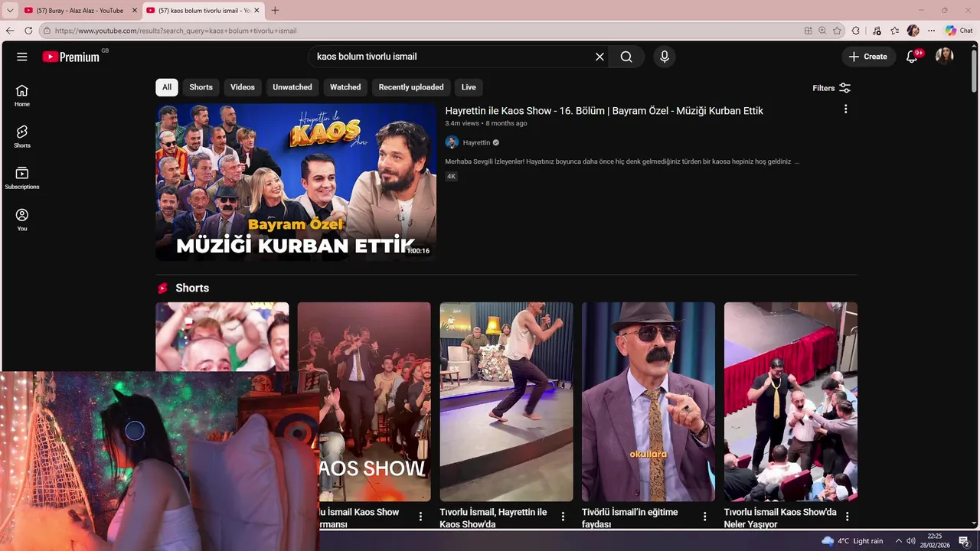Open more options for the Kaos Show 16. Bölüm video
Viewport: 980px width, 551px height.
(x=845, y=109)
